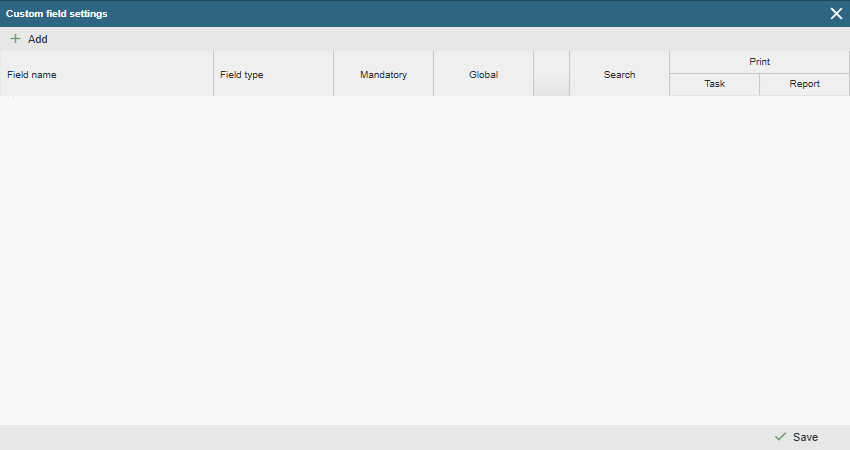
Task: Select the Report sub-column under Print
Action: tap(804, 85)
